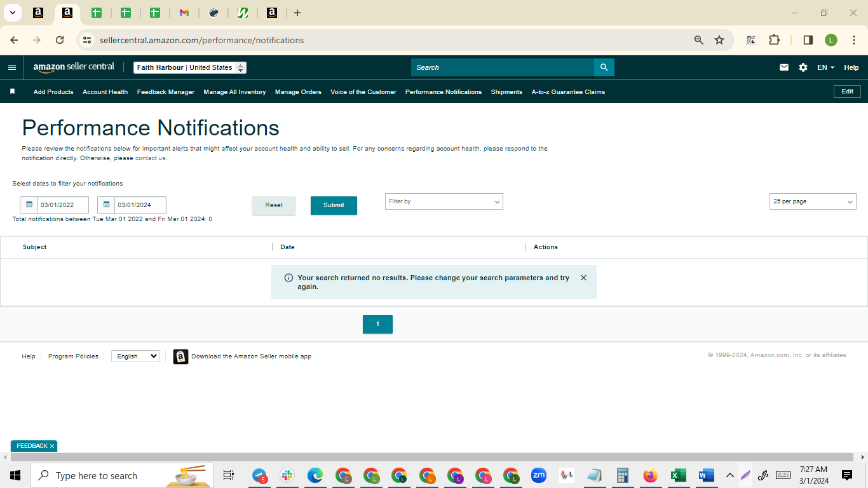
Task: Open the EN language dropdown
Action: tap(825, 67)
